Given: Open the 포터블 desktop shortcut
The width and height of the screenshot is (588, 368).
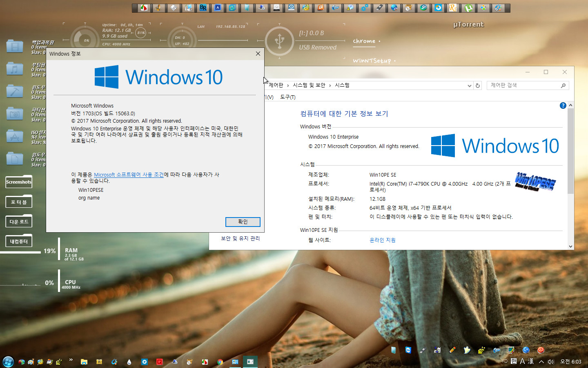Looking at the screenshot, I should tap(19, 202).
